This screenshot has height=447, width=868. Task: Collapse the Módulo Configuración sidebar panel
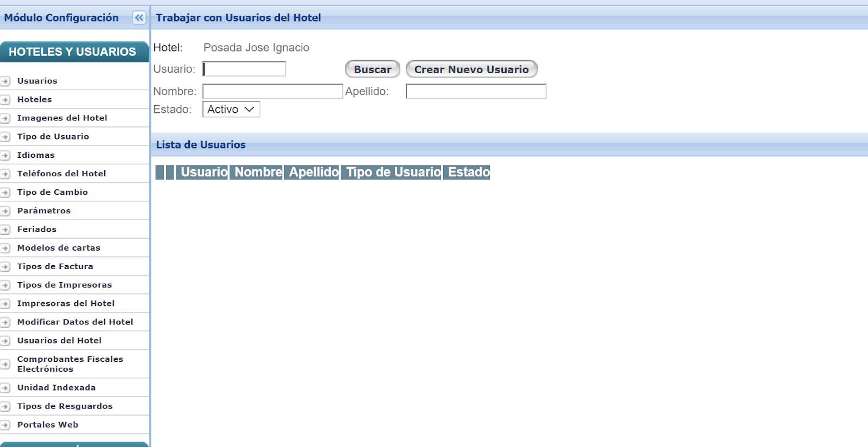tap(139, 18)
